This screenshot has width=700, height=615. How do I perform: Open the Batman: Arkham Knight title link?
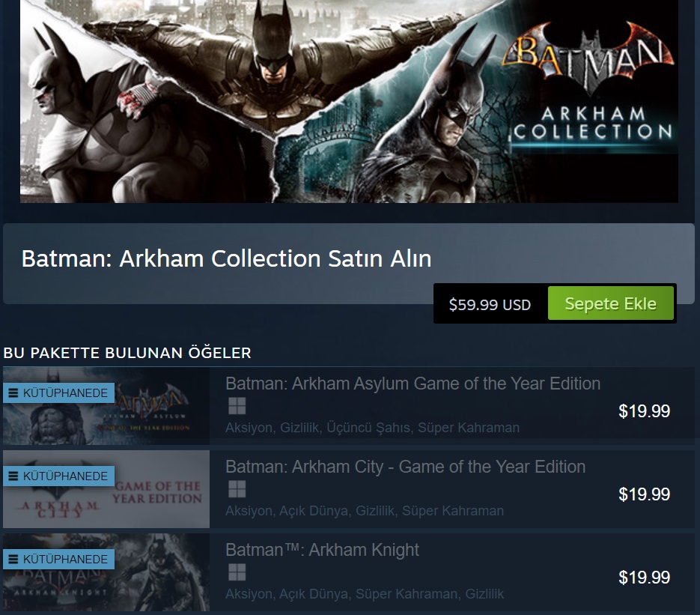(x=322, y=550)
